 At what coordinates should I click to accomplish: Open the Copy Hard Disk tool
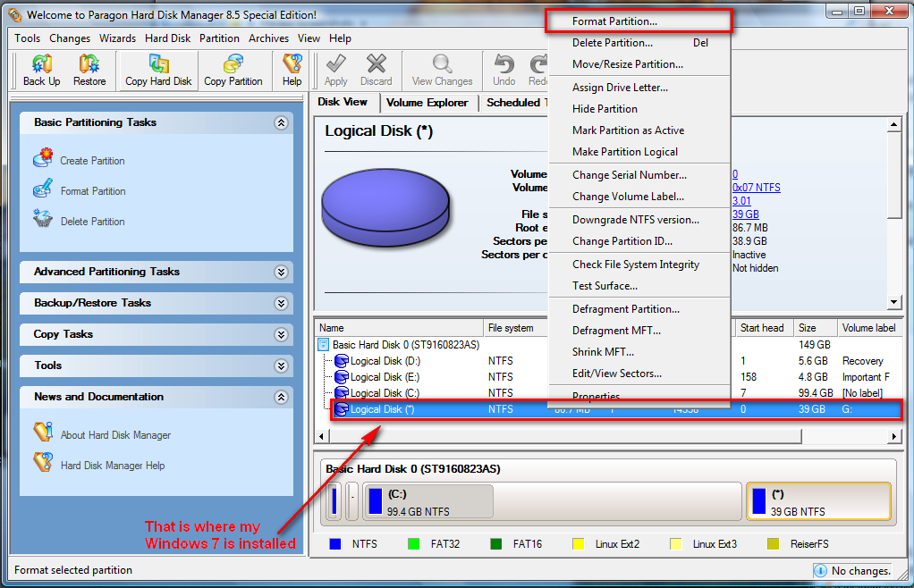[x=158, y=71]
